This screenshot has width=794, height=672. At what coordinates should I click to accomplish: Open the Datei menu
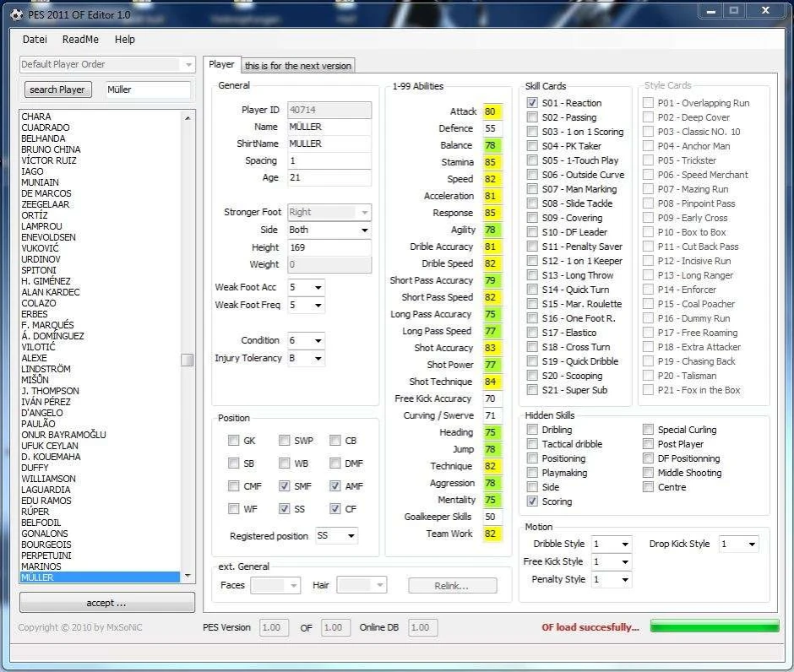(x=34, y=39)
